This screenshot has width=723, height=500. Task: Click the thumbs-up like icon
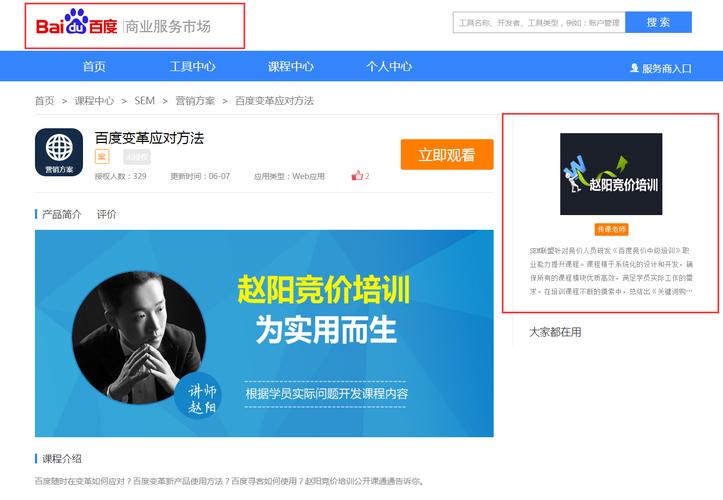point(357,175)
